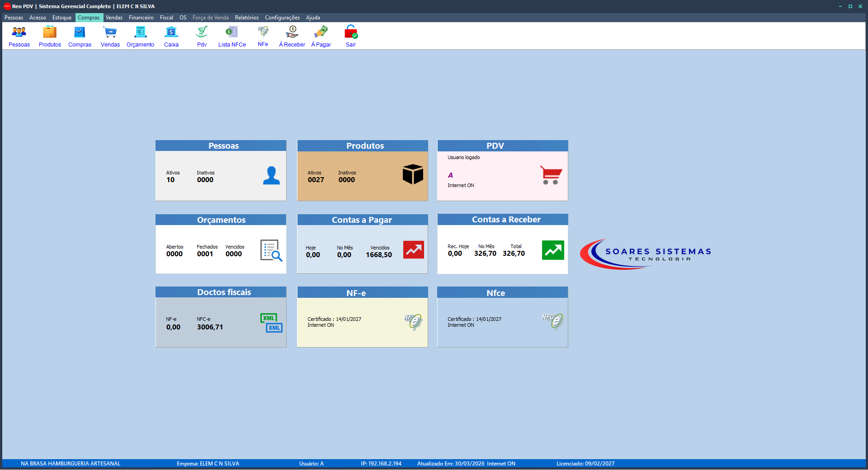Image resolution: width=868 pixels, height=470 pixels.
Task: Click the XML icons in Doctos fiscais card
Action: tap(271, 323)
